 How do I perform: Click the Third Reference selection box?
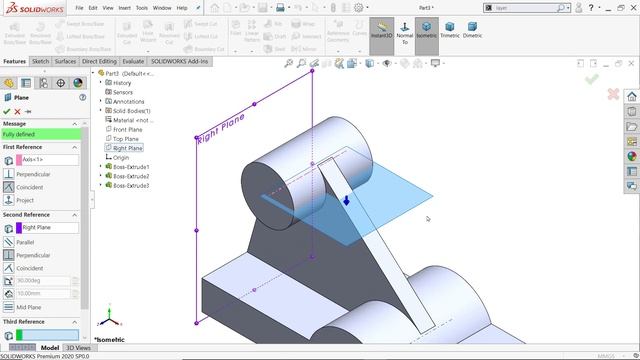(47, 335)
